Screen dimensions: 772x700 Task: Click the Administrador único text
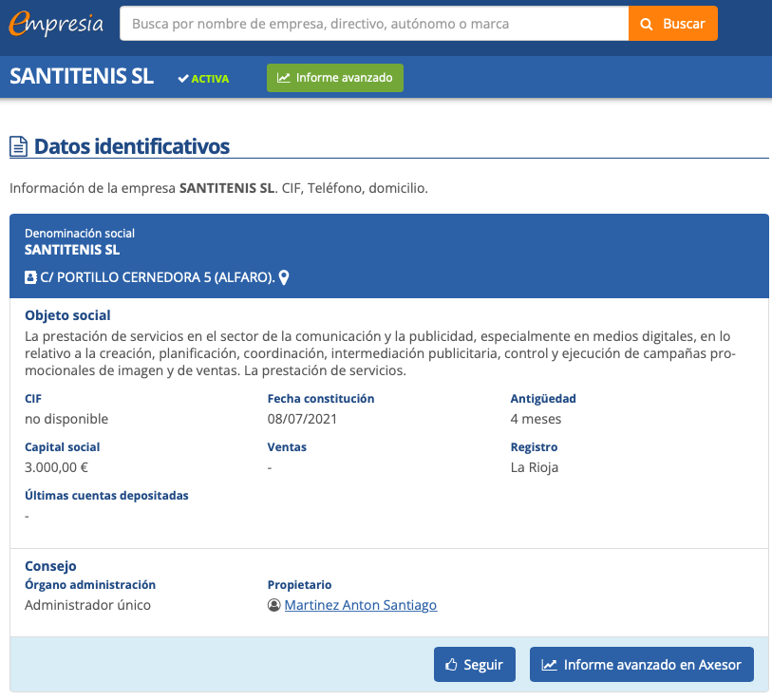pyautogui.click(x=87, y=605)
